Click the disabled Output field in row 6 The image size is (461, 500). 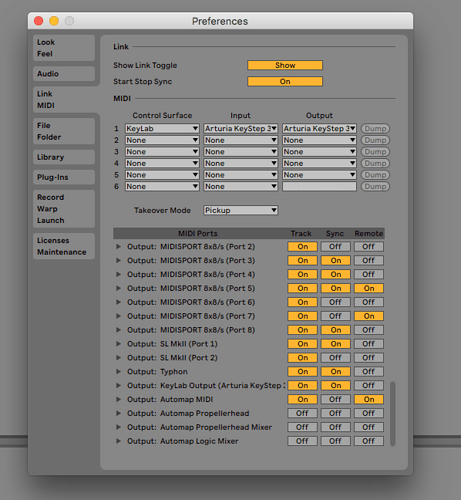point(319,186)
